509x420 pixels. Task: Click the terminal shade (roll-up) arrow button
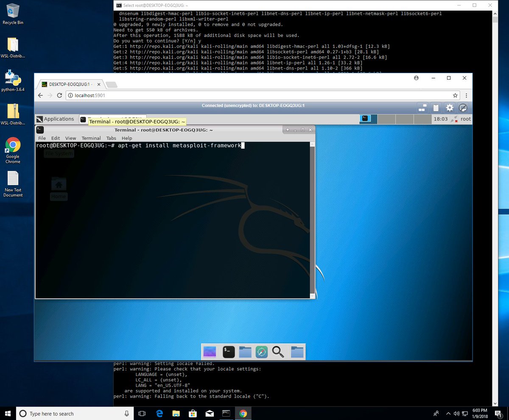click(x=287, y=130)
